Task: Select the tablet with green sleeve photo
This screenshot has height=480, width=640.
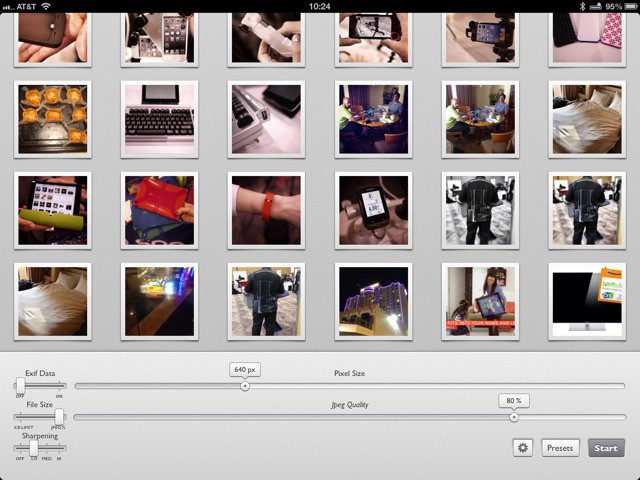Action: 52,211
